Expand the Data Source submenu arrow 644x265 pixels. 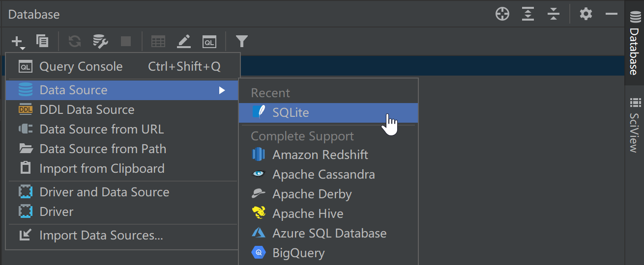pos(222,90)
